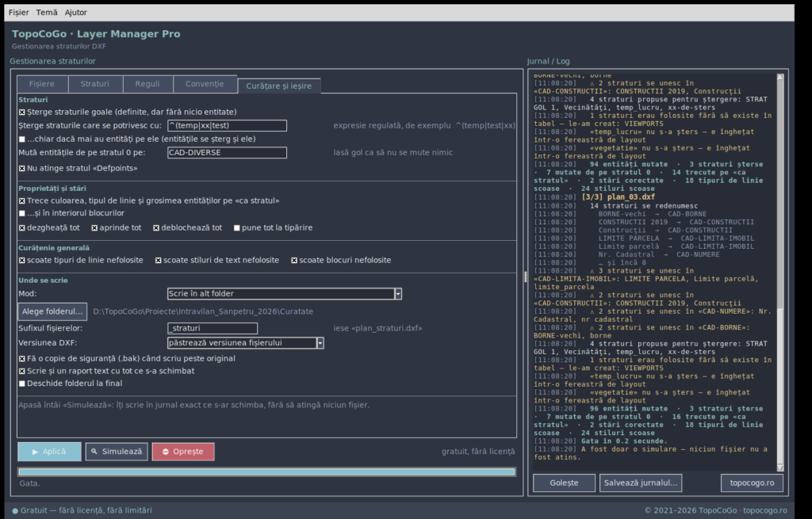The height and width of the screenshot is (519, 812).
Task: Click the 'Salvează jurnalul...' button
Action: [641, 483]
